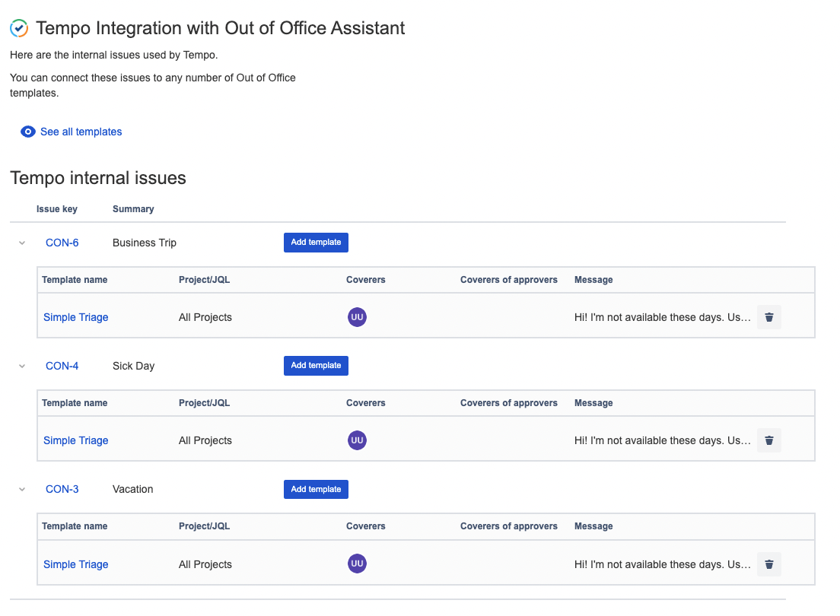Click the Issue key column header

tap(57, 209)
